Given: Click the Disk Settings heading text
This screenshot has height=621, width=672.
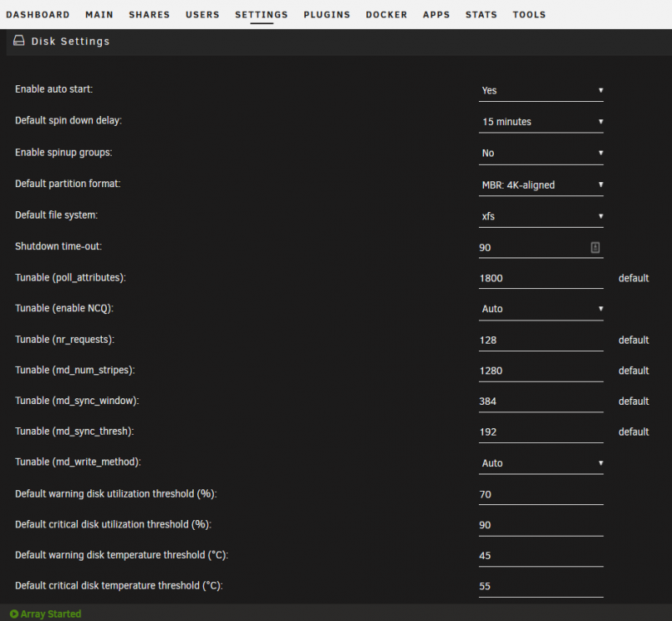Looking at the screenshot, I should click(70, 41).
